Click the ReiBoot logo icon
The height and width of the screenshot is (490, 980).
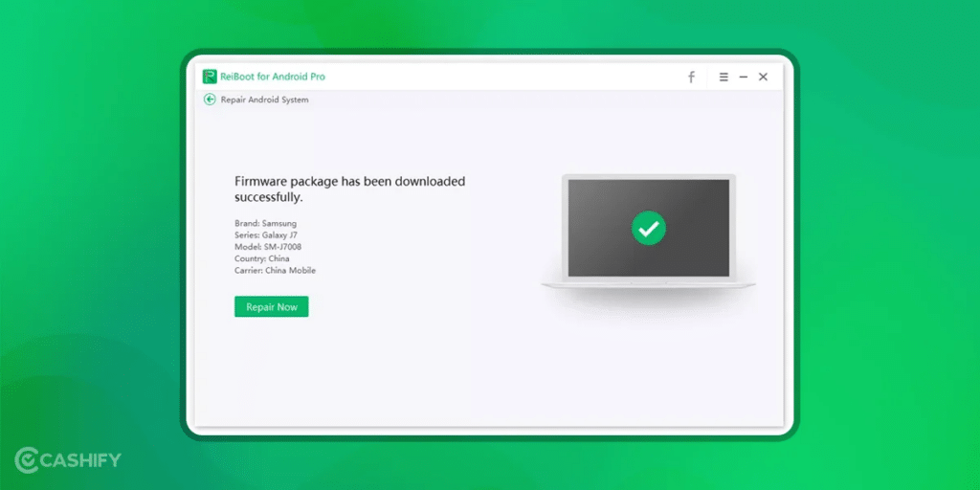(210, 77)
